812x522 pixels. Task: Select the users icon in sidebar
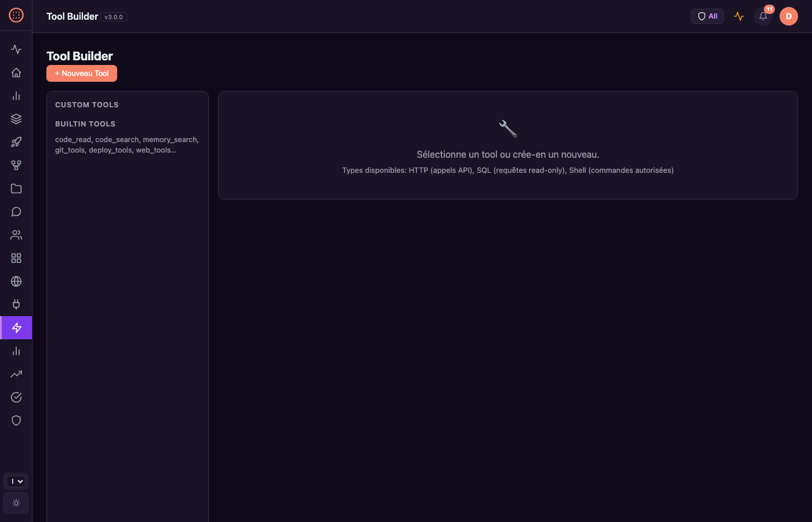pos(16,235)
